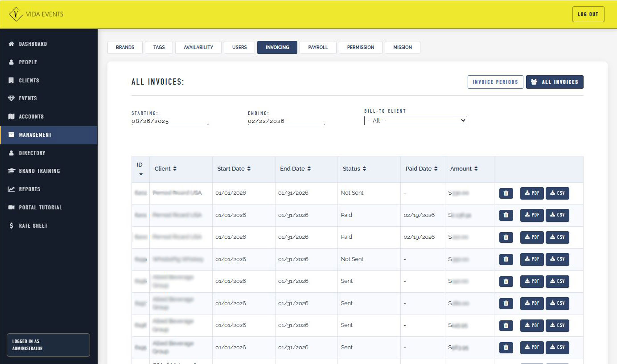Sort the table by Status column
The image size is (617, 364).
coord(364,169)
